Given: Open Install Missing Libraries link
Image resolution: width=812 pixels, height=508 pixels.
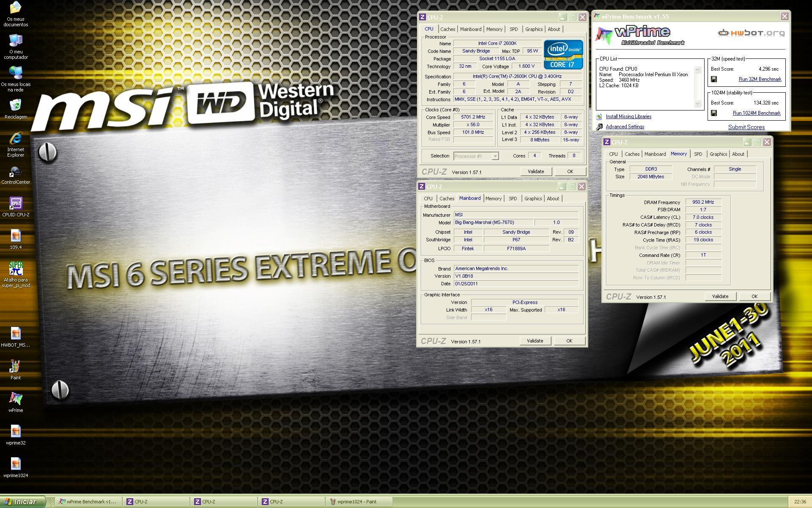Looking at the screenshot, I should pyautogui.click(x=628, y=116).
